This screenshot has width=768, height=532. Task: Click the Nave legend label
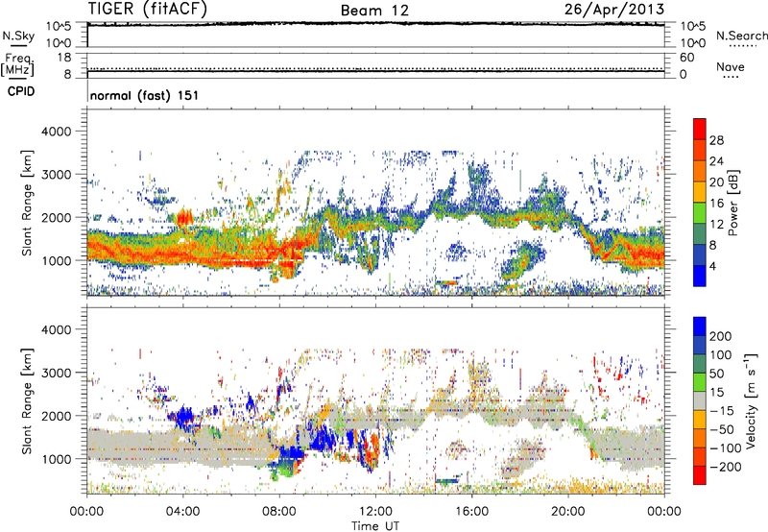coord(731,66)
